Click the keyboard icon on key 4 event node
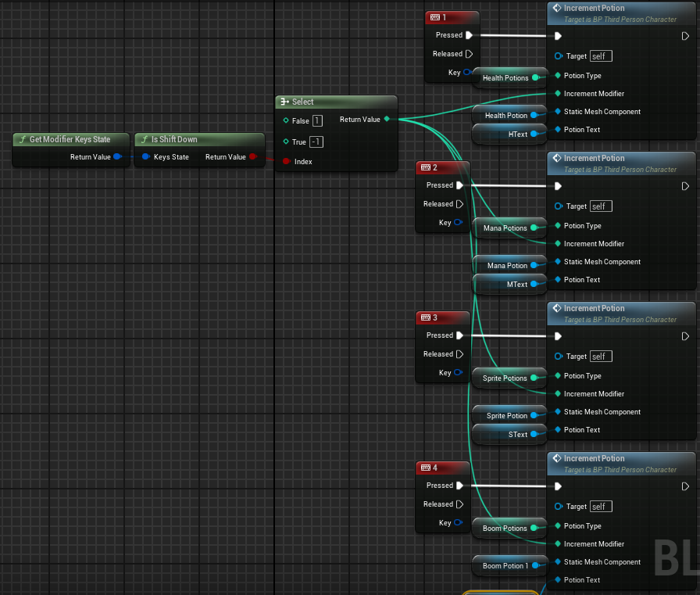This screenshot has width=700, height=595. (x=425, y=468)
